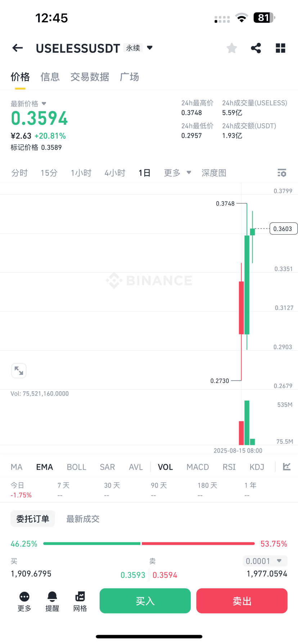Viewport: 298px width, 644px height.
Task: Open the 0.0001 price precision dropdown
Action: (265, 561)
